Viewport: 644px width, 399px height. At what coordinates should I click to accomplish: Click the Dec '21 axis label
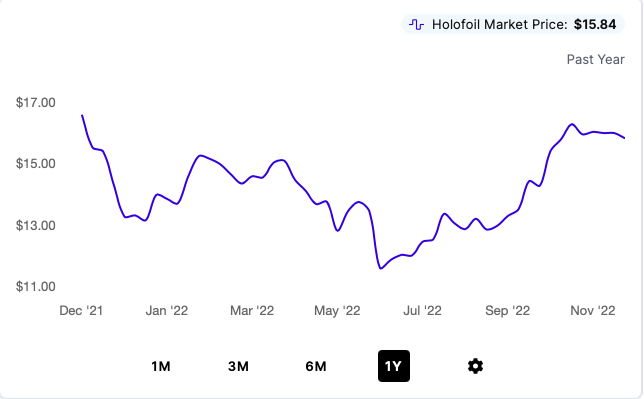pos(81,311)
